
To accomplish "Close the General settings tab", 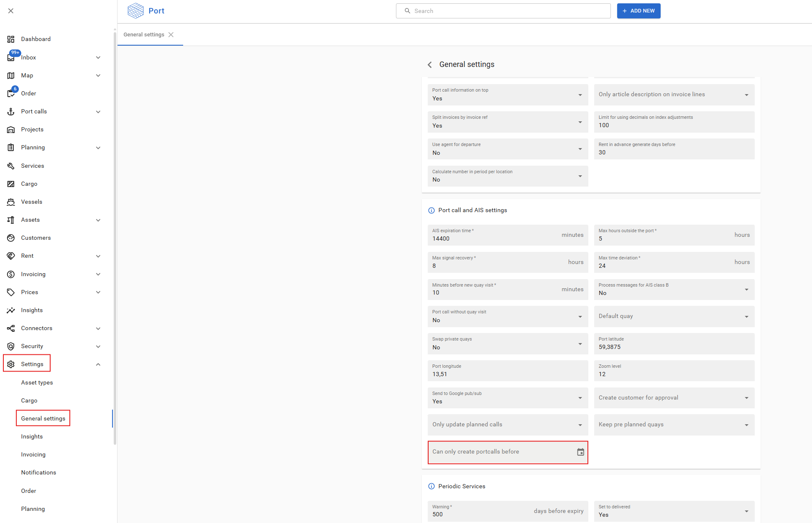I will [x=171, y=35].
